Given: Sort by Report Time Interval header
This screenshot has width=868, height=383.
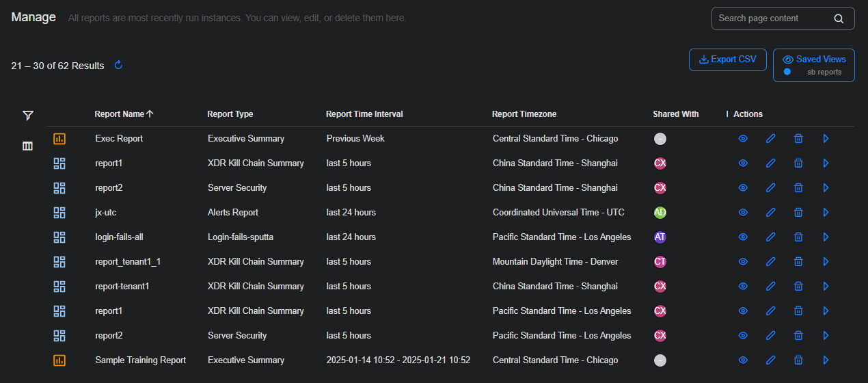Looking at the screenshot, I should pos(364,114).
